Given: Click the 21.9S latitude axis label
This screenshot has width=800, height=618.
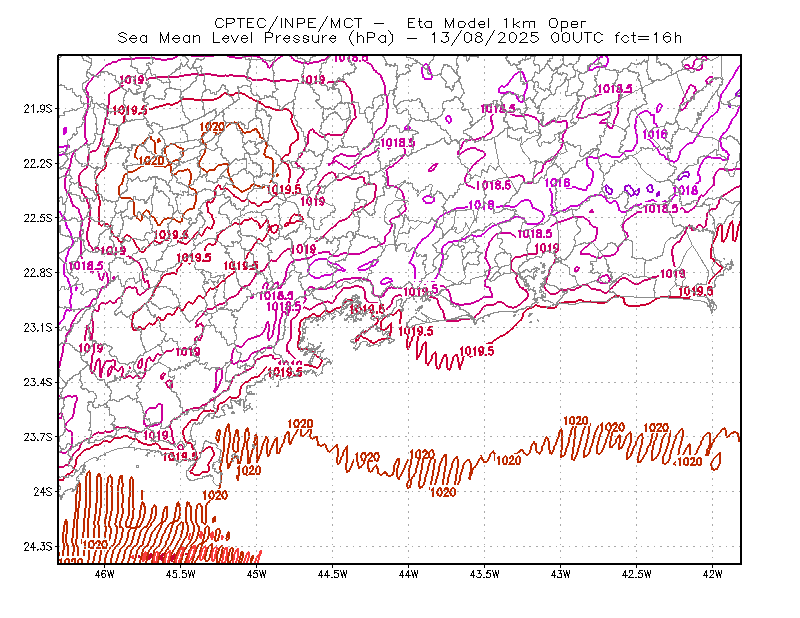Looking at the screenshot, I should 38,109.
